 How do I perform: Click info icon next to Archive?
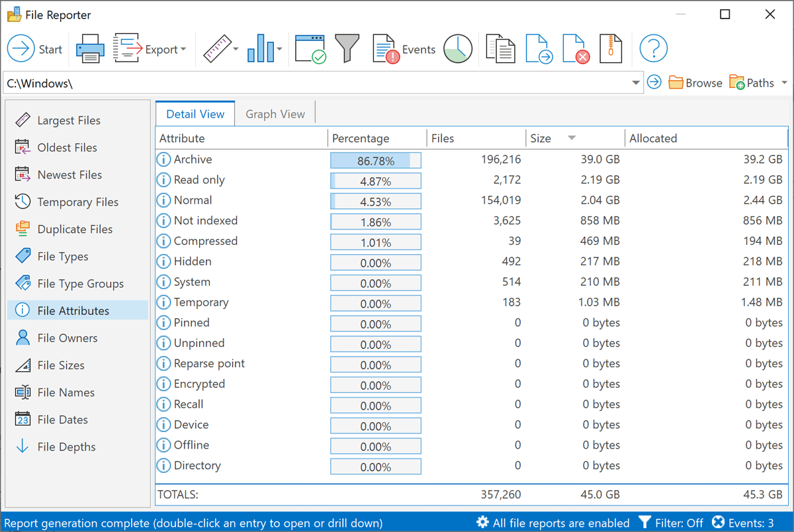coord(163,159)
